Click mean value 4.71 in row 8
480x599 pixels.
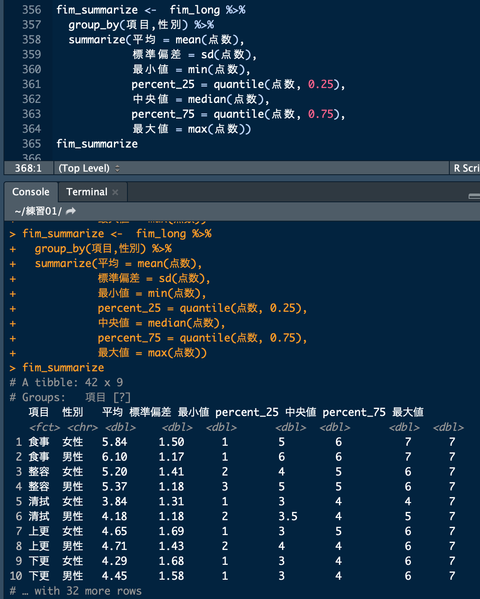click(114, 546)
